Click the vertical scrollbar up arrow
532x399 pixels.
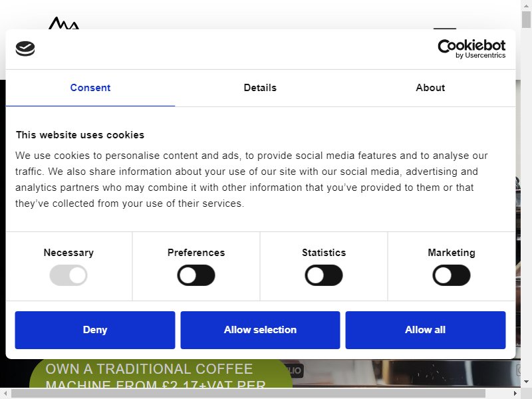tap(526, 5)
